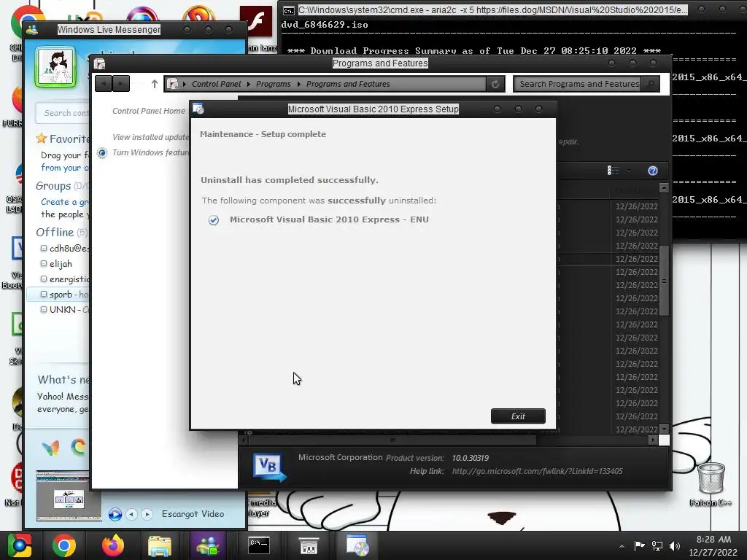Open the blue Help icon in Programs and Features
Screen dimensions: 747x560
[653, 171]
